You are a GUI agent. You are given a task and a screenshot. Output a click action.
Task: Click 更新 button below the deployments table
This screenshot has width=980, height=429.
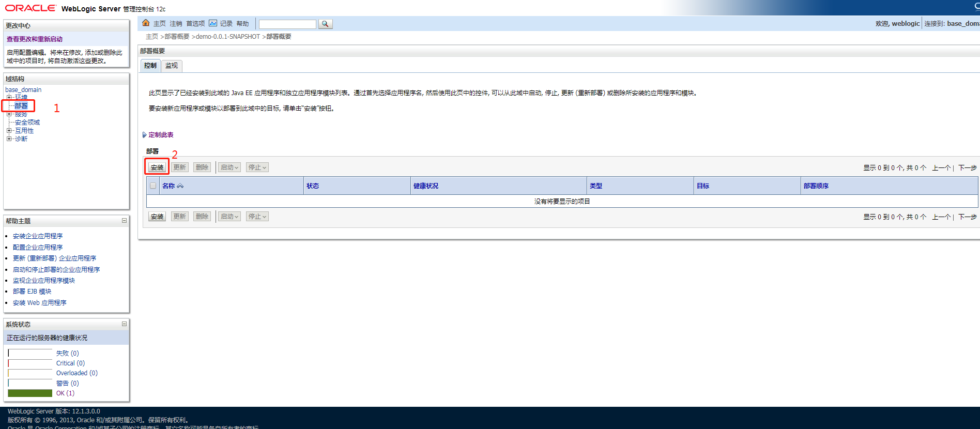coord(180,217)
